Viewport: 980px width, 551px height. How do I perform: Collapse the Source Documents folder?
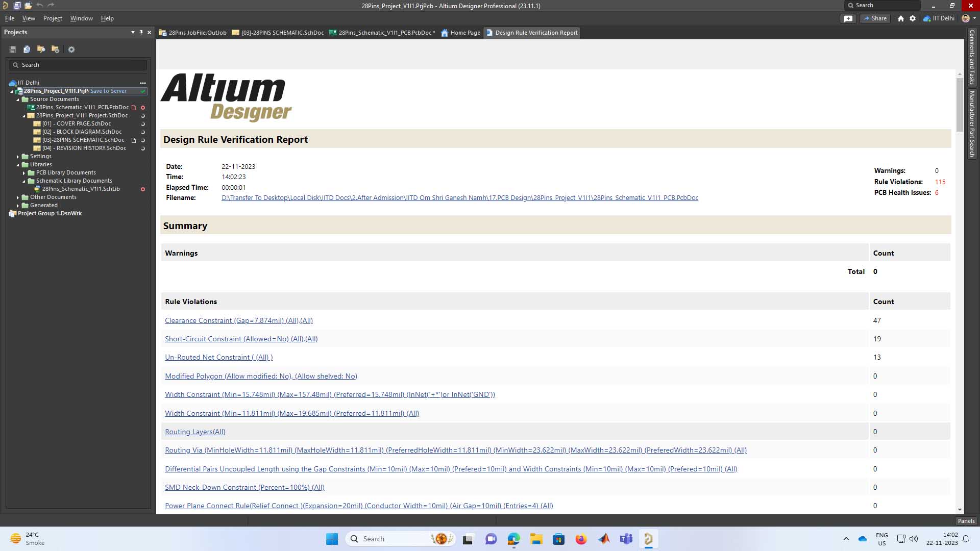18,99
